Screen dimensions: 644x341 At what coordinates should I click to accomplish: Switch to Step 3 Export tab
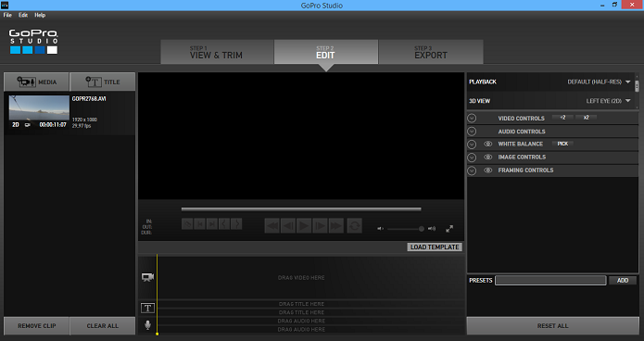pyautogui.click(x=431, y=52)
